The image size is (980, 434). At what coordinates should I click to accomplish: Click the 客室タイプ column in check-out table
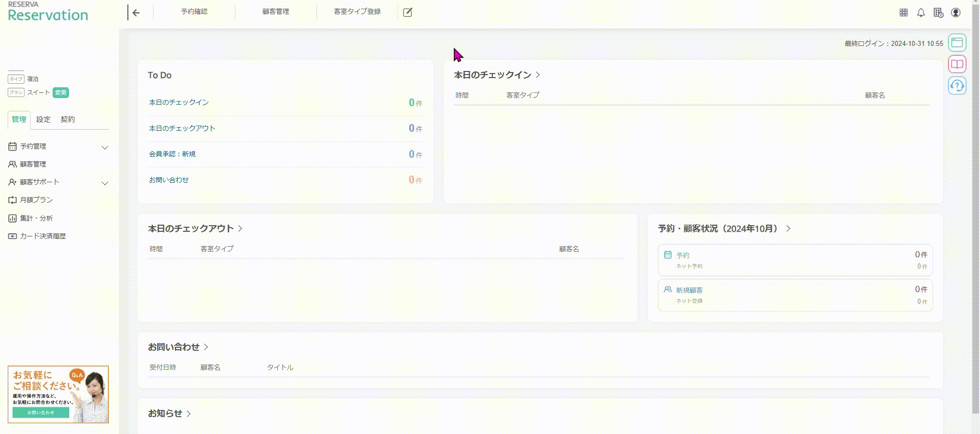click(217, 249)
